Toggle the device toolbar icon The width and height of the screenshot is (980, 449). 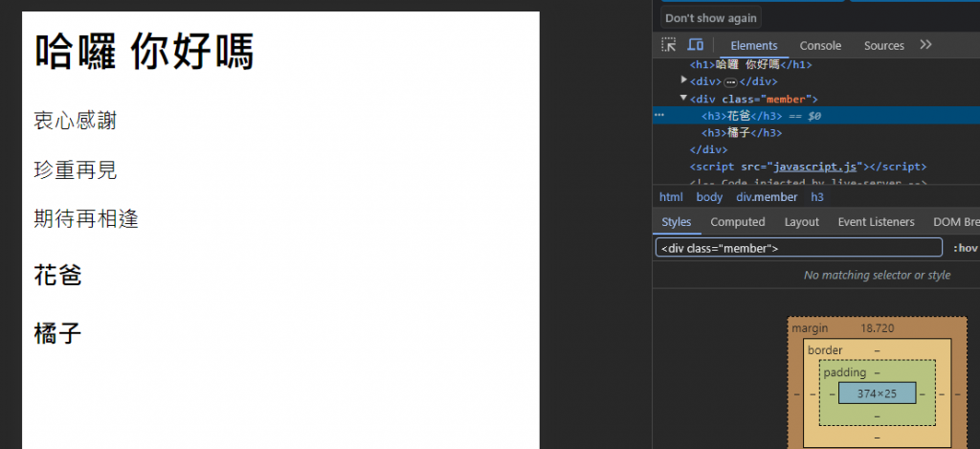pyautogui.click(x=695, y=45)
